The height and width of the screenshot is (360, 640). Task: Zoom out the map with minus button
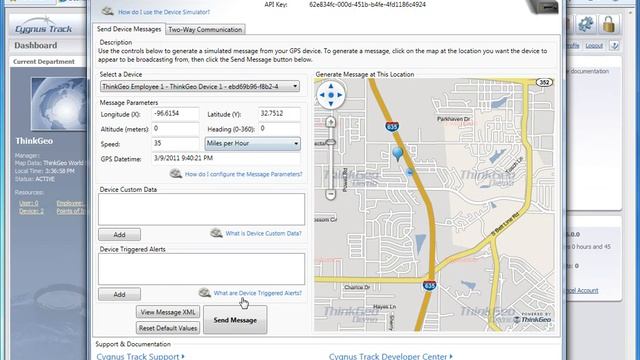[331, 194]
